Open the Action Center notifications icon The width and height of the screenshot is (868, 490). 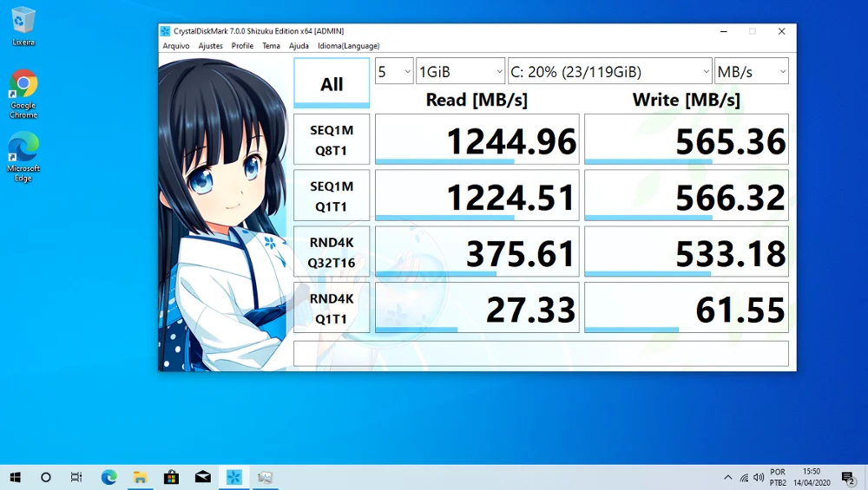click(848, 478)
